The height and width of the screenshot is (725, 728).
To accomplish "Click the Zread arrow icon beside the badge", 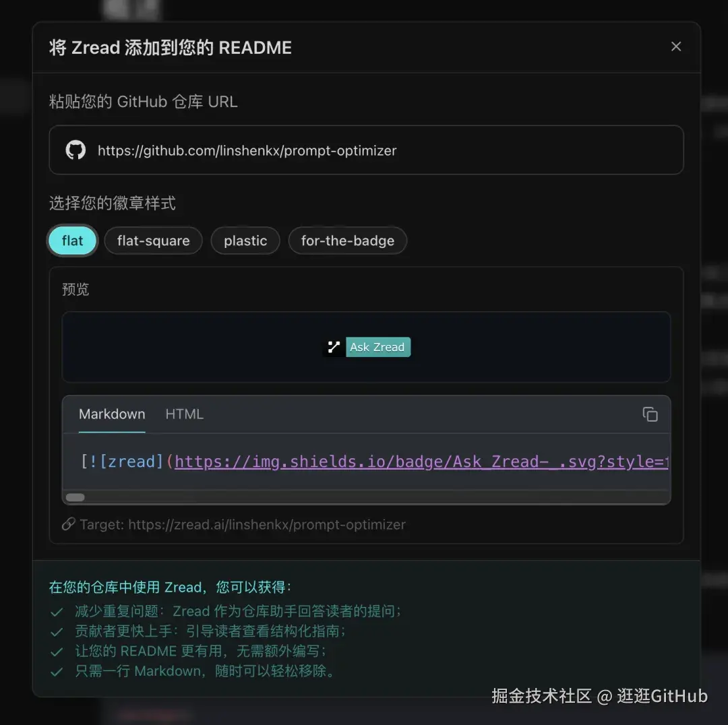I will pyautogui.click(x=332, y=346).
